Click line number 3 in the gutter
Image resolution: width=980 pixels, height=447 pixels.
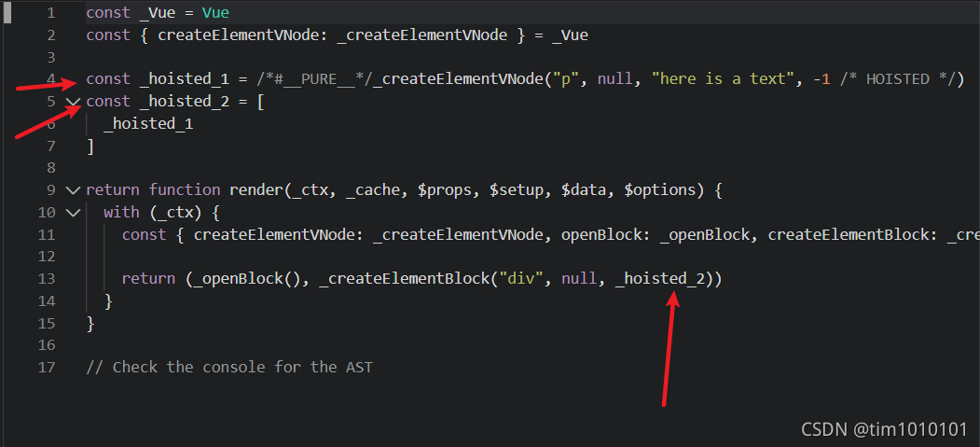coord(50,58)
